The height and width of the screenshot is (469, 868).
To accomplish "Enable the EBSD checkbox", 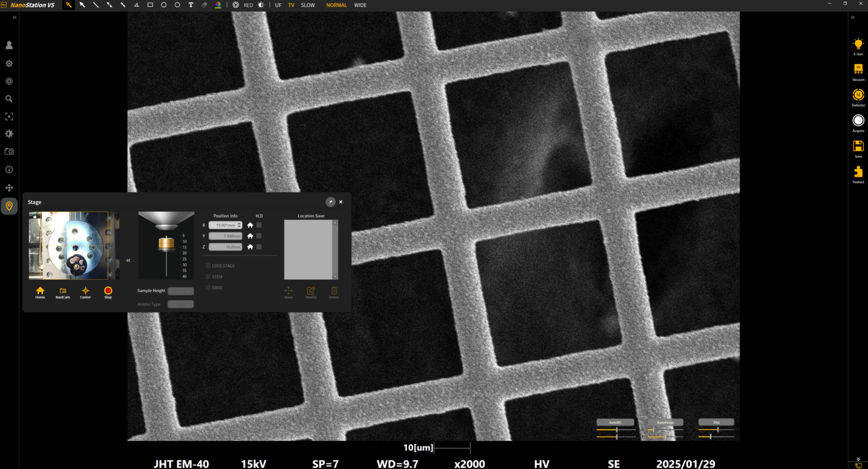I will (208, 288).
